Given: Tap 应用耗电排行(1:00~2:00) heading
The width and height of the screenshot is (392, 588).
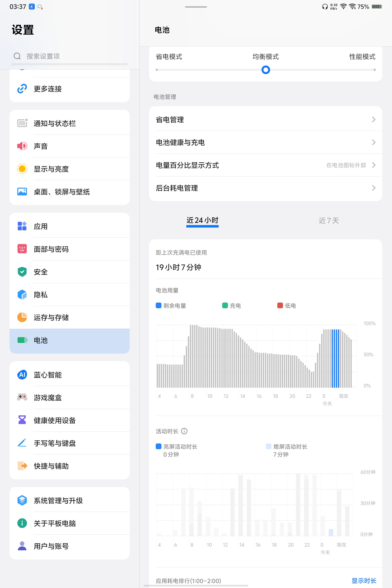Looking at the screenshot, I should (189, 581).
